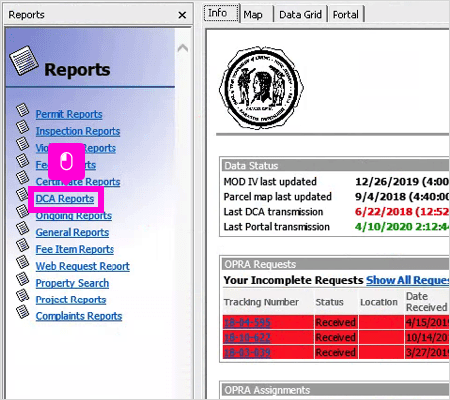Screen dimensions: 450x400
Task: Click the notepad icon beside Permit Reports
Action: tap(22, 110)
